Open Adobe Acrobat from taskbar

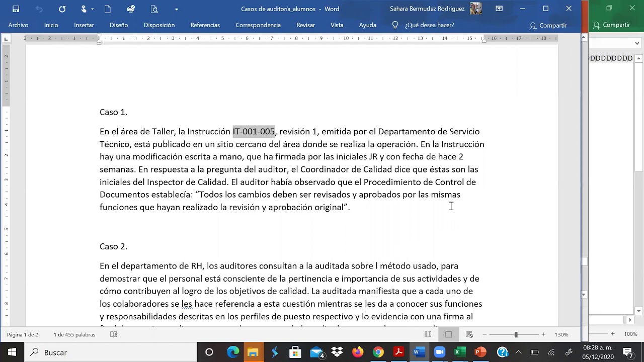(399, 352)
